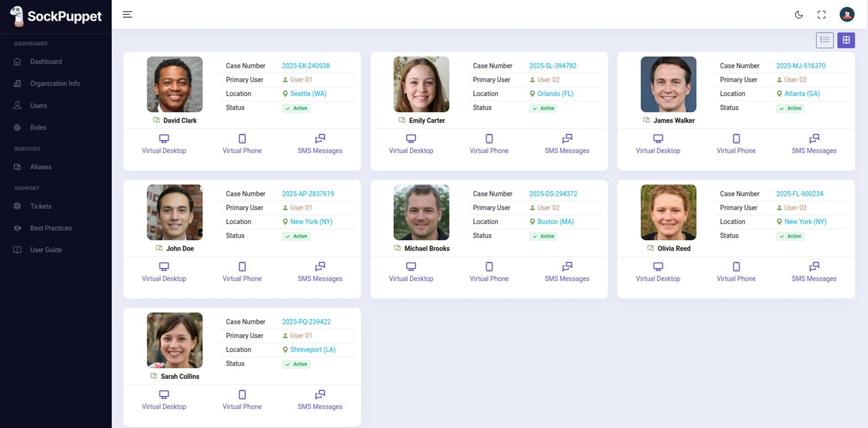The height and width of the screenshot is (428, 868).
Task: Open Tickets in the sidebar
Action: pyautogui.click(x=41, y=207)
